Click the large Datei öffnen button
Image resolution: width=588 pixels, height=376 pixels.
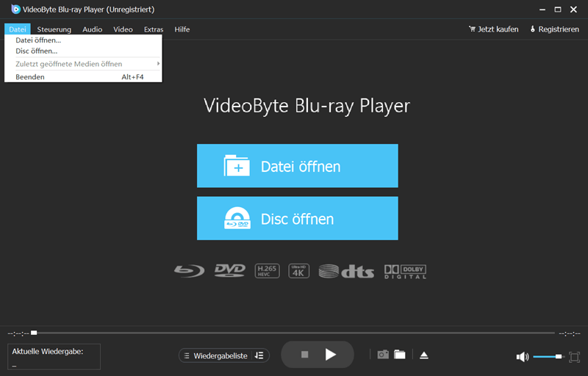(x=298, y=165)
